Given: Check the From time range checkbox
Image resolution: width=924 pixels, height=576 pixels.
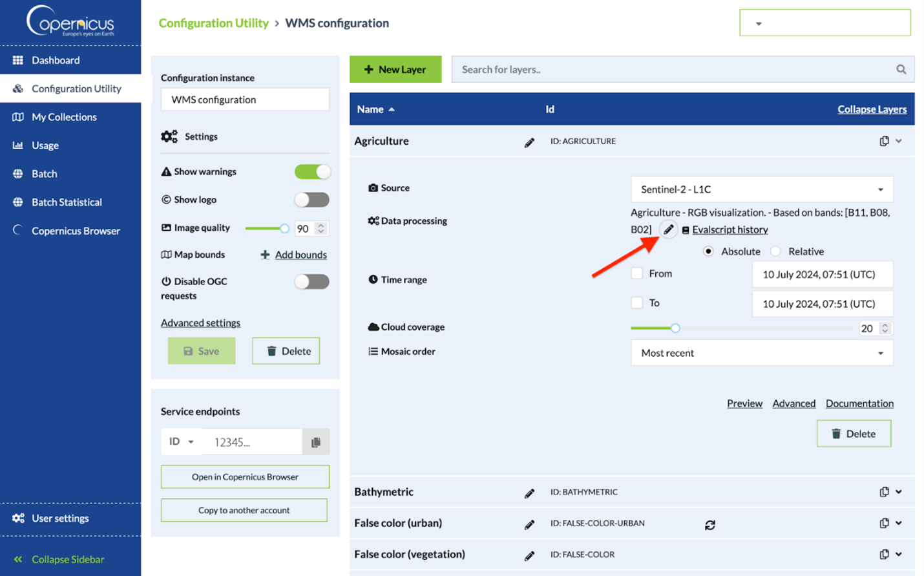Looking at the screenshot, I should click(x=637, y=273).
